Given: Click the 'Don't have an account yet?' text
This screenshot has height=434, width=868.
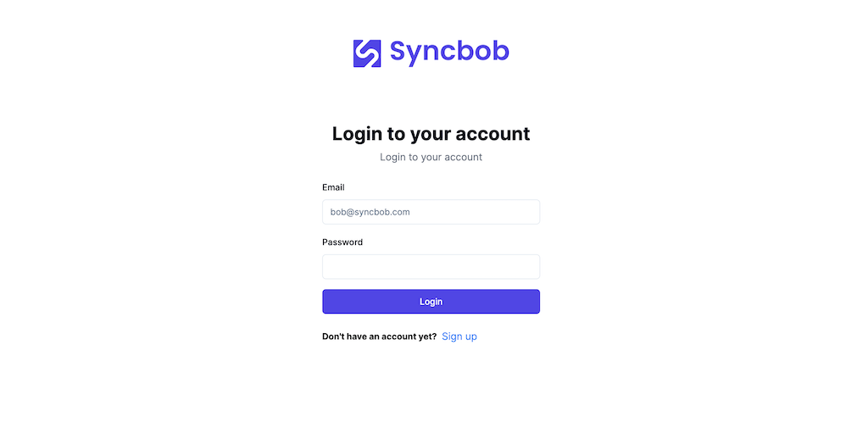Looking at the screenshot, I should click(x=379, y=337).
